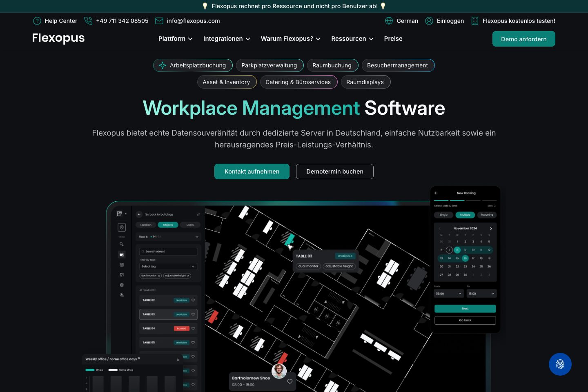Click the sparkle icon in Arbeitsplatzbuchung pill

[163, 65]
